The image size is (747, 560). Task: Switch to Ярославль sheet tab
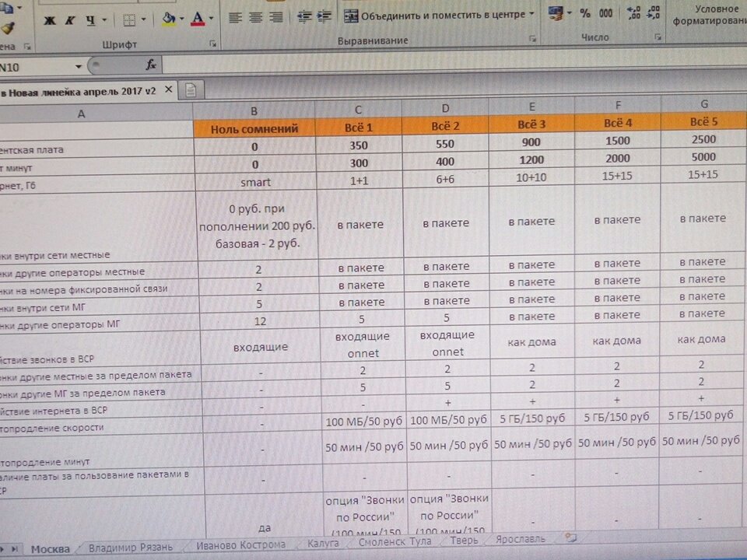521,539
